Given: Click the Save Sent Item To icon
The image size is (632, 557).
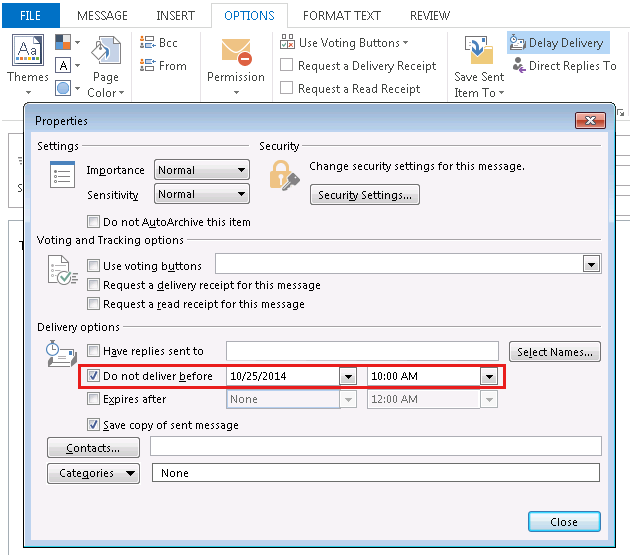Looking at the screenshot, I should point(479,50).
